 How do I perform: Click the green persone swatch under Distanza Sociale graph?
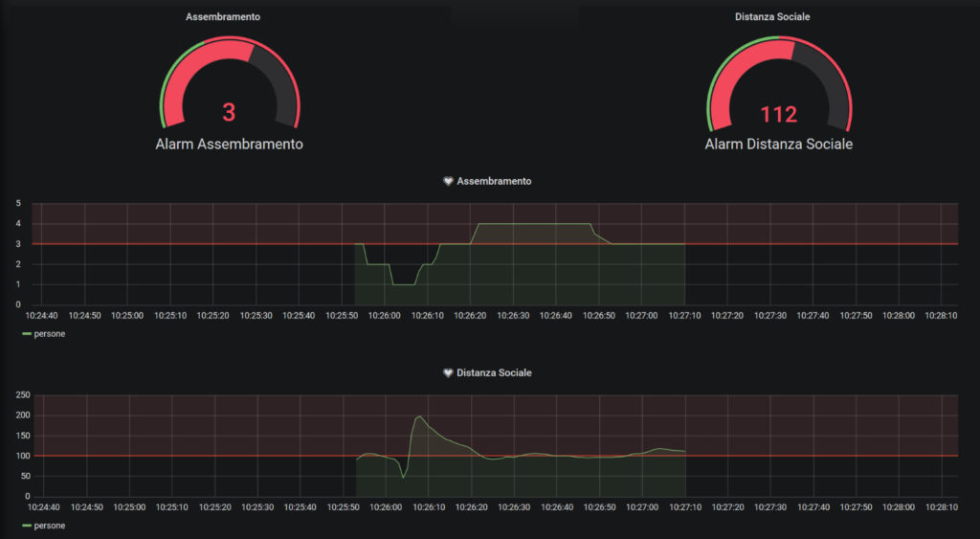click(x=26, y=526)
